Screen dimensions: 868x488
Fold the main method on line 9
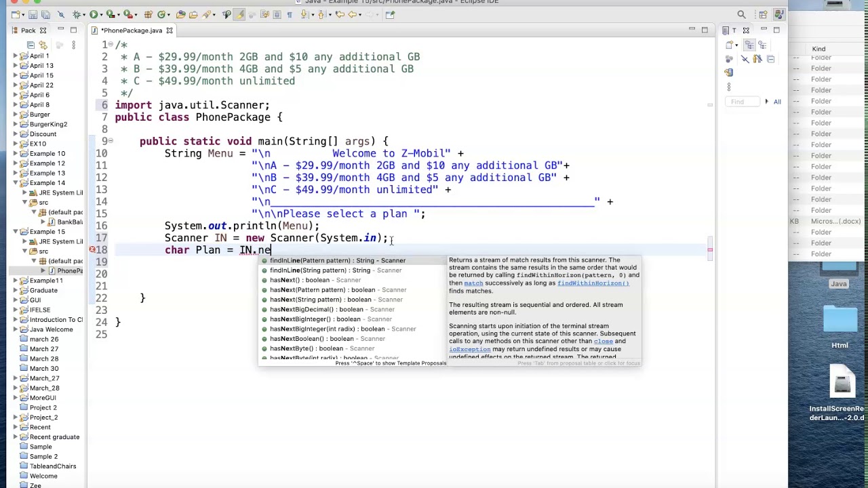(110, 141)
